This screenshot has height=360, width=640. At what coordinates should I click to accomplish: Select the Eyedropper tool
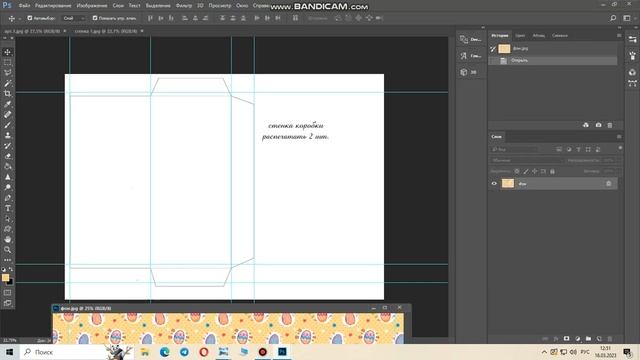7,104
